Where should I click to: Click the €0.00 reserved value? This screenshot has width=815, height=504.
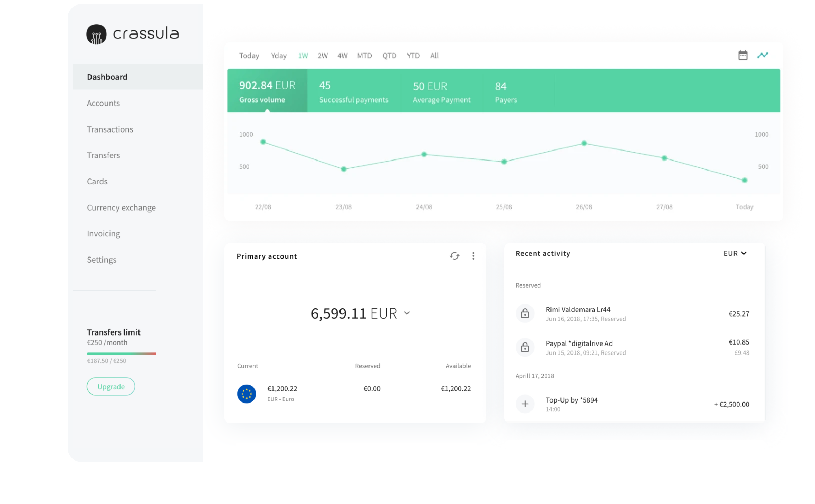pos(372,389)
